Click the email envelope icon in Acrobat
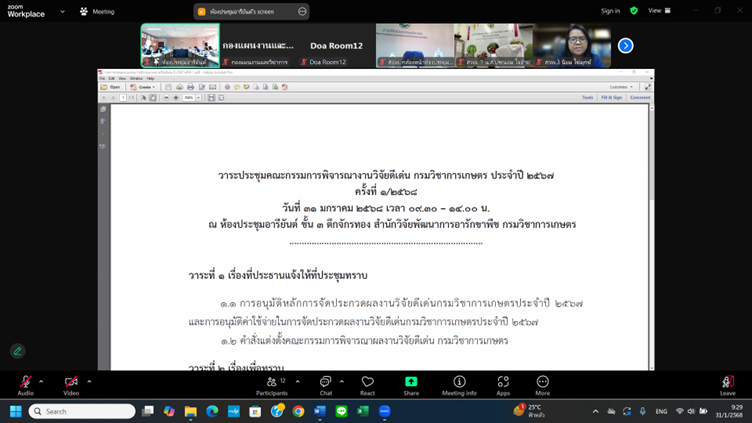The height and width of the screenshot is (423, 752). pos(212,87)
